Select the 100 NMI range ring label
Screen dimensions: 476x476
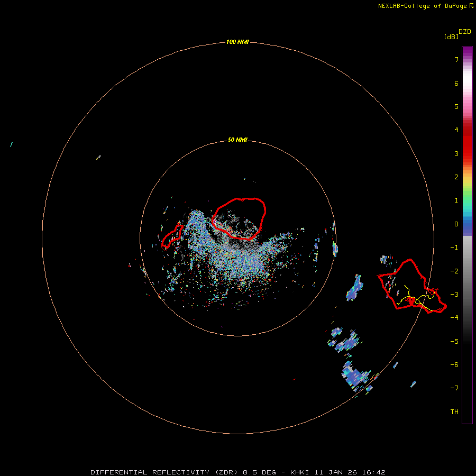(237, 42)
